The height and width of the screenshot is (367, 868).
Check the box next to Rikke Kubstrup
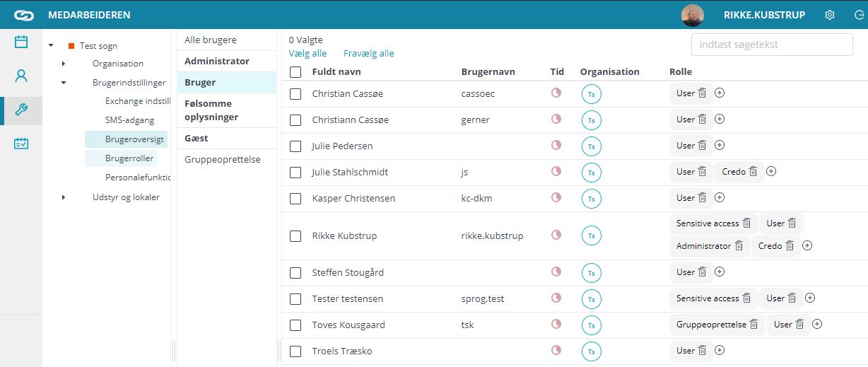[x=295, y=236]
